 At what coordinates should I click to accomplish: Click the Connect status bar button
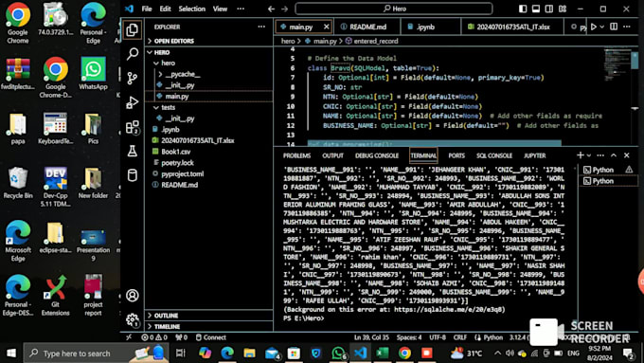point(210,337)
